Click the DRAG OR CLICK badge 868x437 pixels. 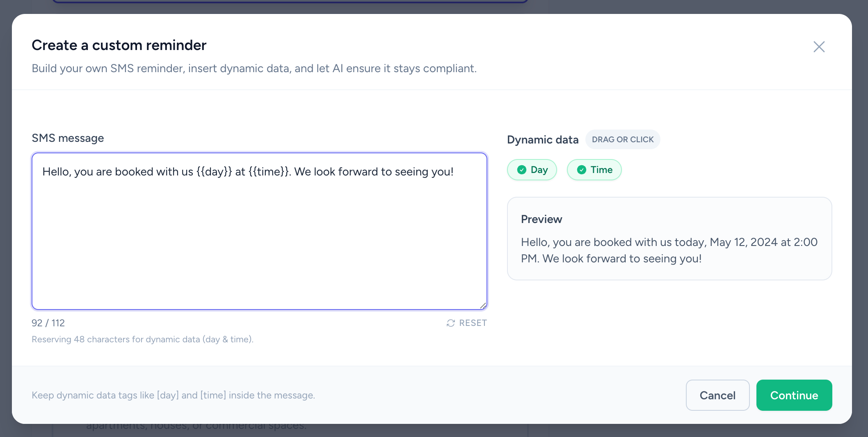(x=623, y=139)
